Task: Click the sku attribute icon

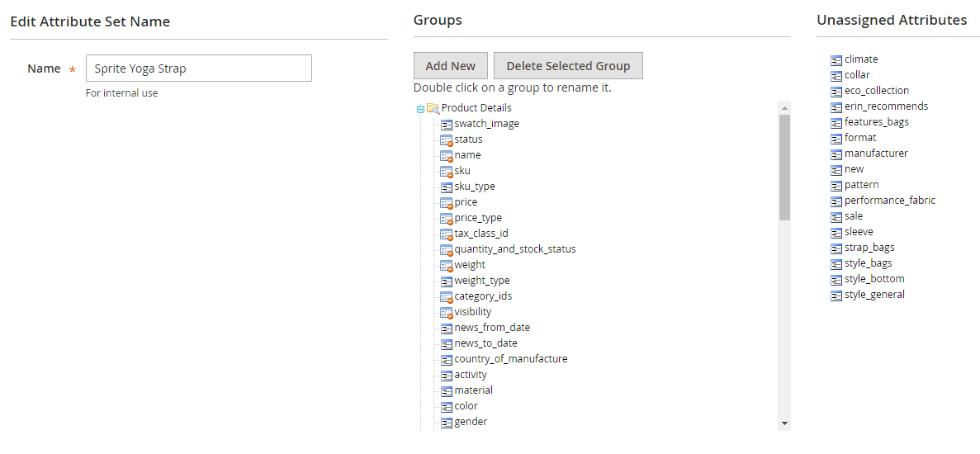Action: point(447,171)
